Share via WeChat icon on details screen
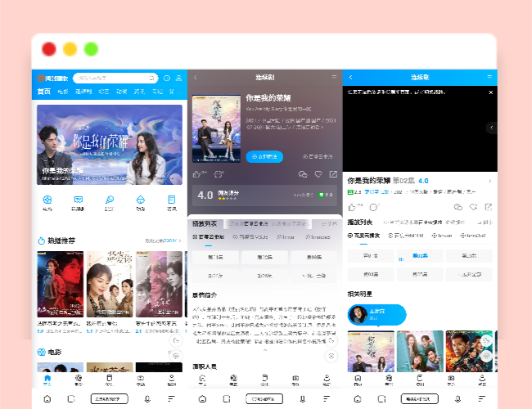 coord(303,174)
